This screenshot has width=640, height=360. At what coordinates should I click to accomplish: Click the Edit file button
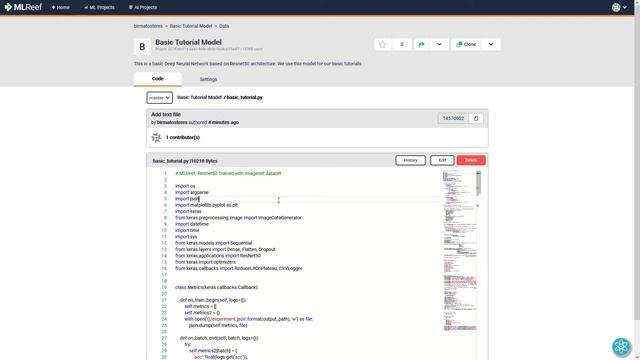tap(442, 160)
